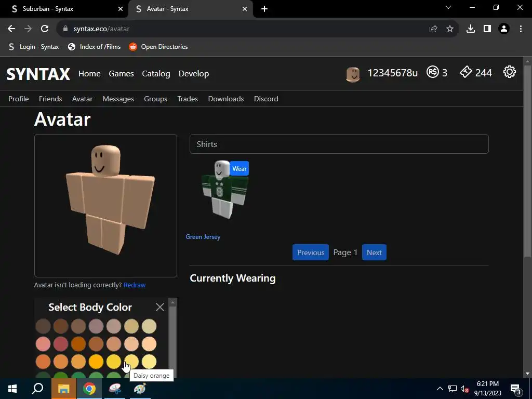Open Chrome three-dot menu

click(521, 29)
